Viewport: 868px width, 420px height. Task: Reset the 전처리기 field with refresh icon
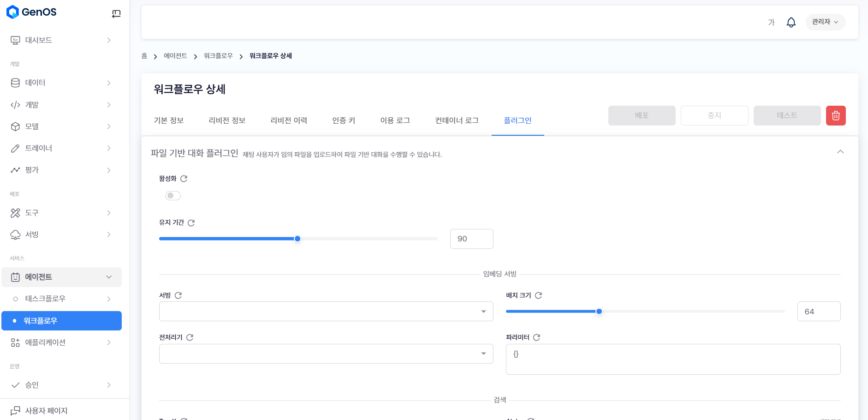click(x=190, y=337)
